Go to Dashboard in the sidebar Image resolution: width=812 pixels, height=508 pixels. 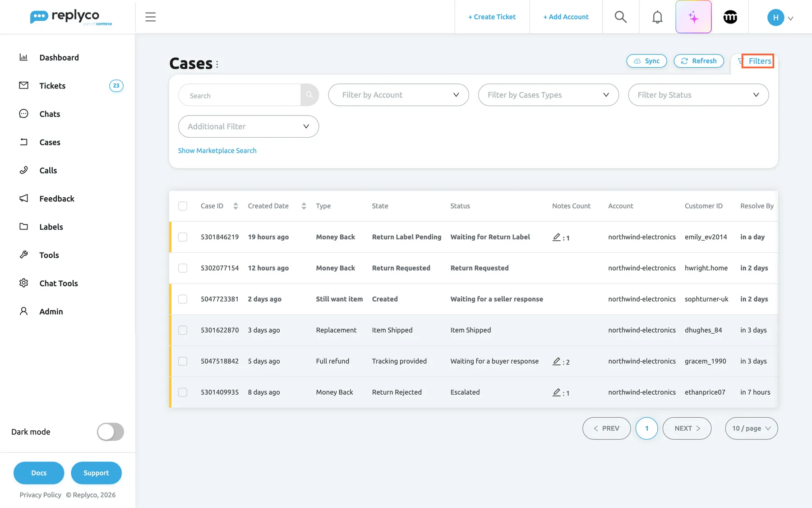click(x=59, y=57)
